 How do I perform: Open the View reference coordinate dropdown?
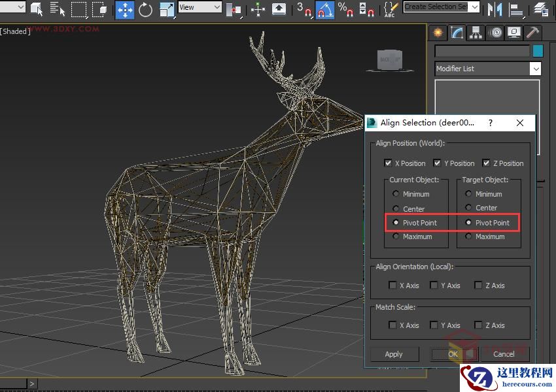(200, 7)
